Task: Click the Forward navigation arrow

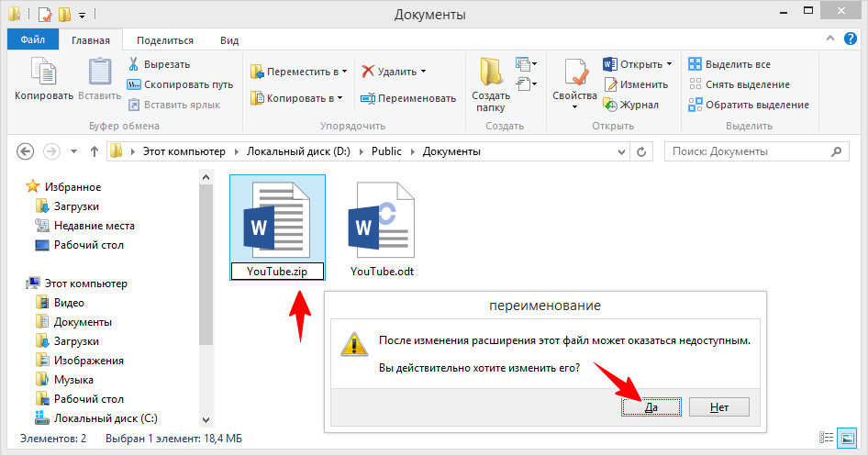Action: pos(51,151)
